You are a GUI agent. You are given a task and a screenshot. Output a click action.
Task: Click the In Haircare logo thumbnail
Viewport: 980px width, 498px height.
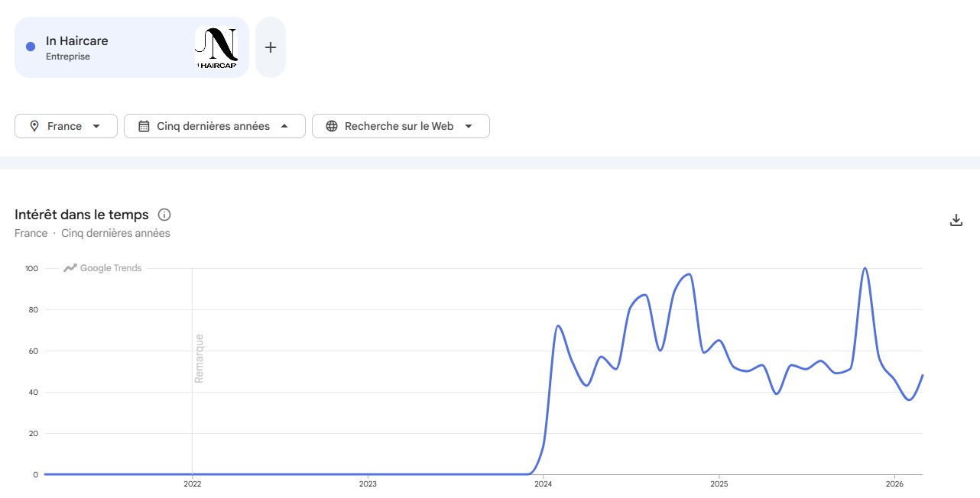click(216, 47)
